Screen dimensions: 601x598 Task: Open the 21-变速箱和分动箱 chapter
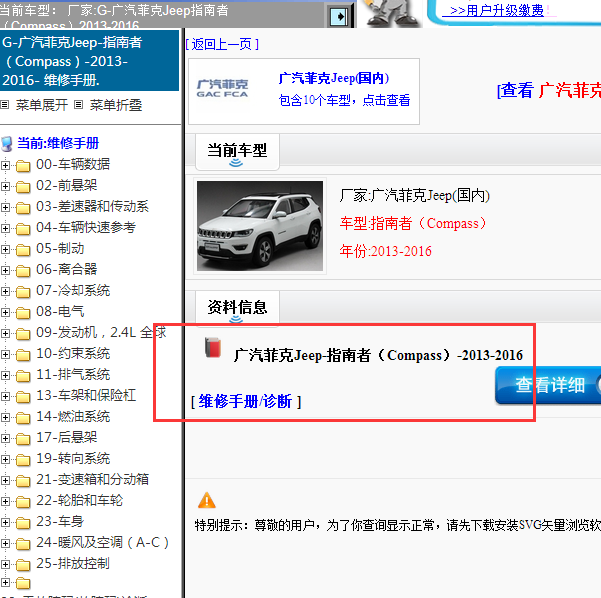(92, 480)
